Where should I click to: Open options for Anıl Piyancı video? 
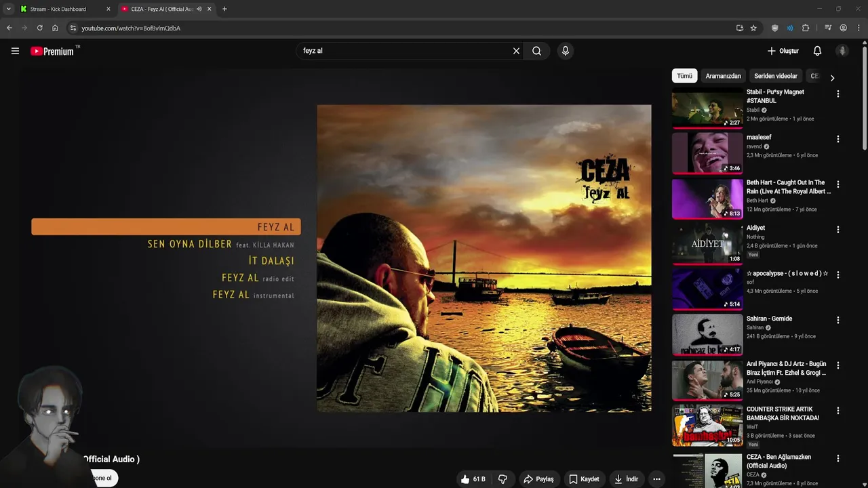pyautogui.click(x=838, y=365)
